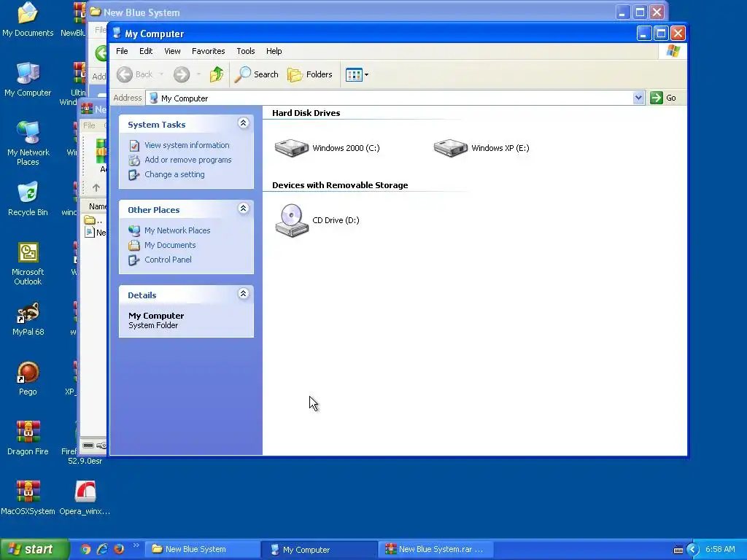
Task: Click My Computer title bar icon
Action: pyautogui.click(x=117, y=34)
